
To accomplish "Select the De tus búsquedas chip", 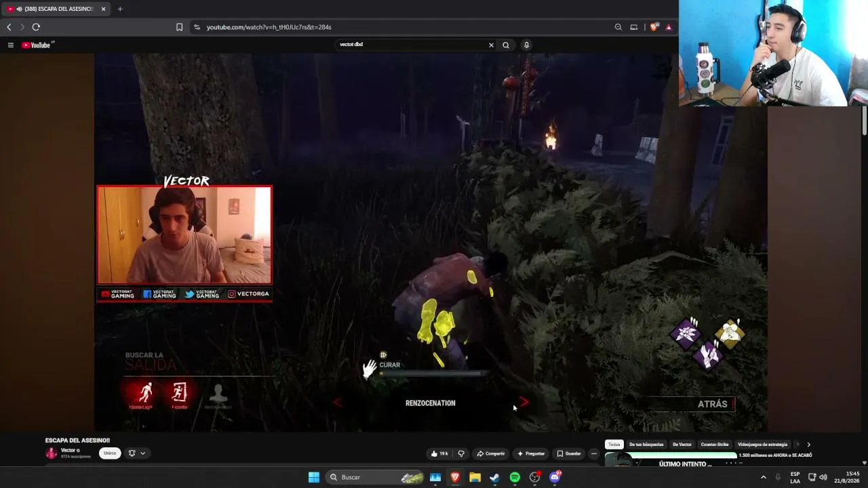I will coord(646,445).
